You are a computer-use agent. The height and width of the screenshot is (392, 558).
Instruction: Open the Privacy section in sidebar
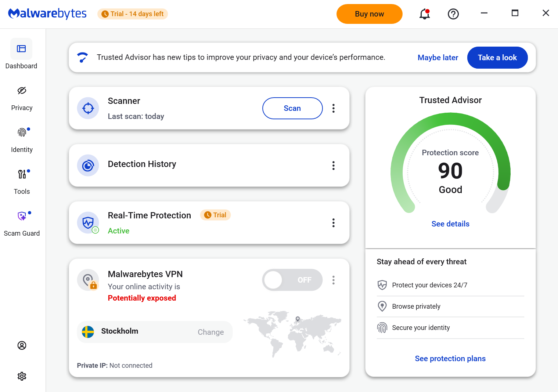[x=22, y=98]
